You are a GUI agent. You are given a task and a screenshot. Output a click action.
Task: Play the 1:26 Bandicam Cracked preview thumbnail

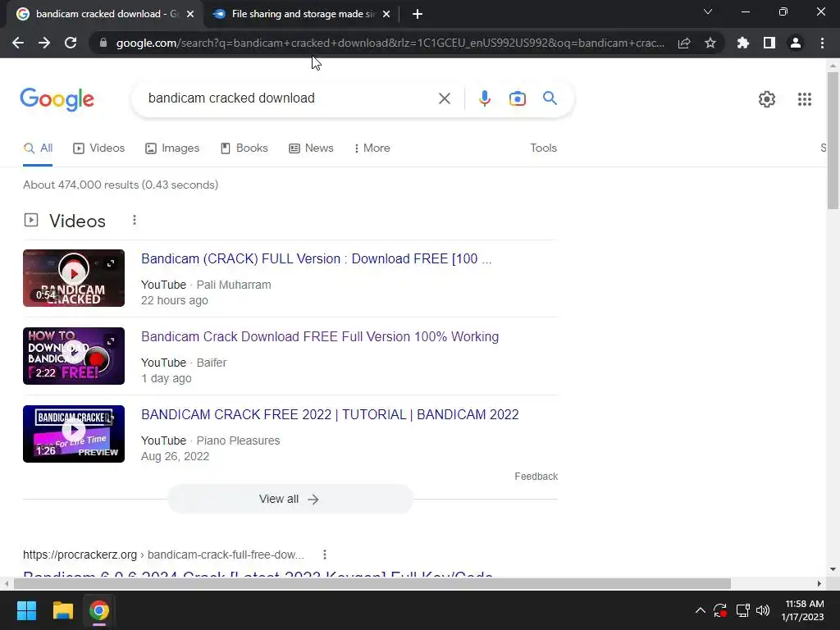74,434
